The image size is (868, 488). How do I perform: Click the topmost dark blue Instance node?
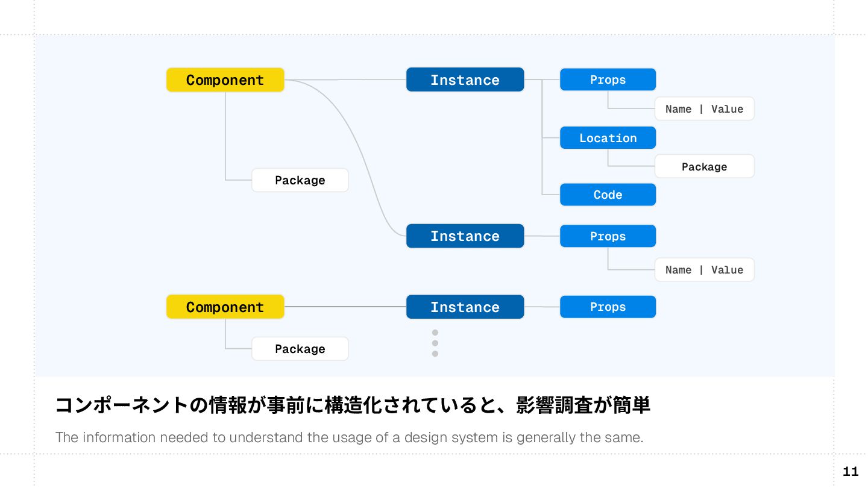pos(465,80)
